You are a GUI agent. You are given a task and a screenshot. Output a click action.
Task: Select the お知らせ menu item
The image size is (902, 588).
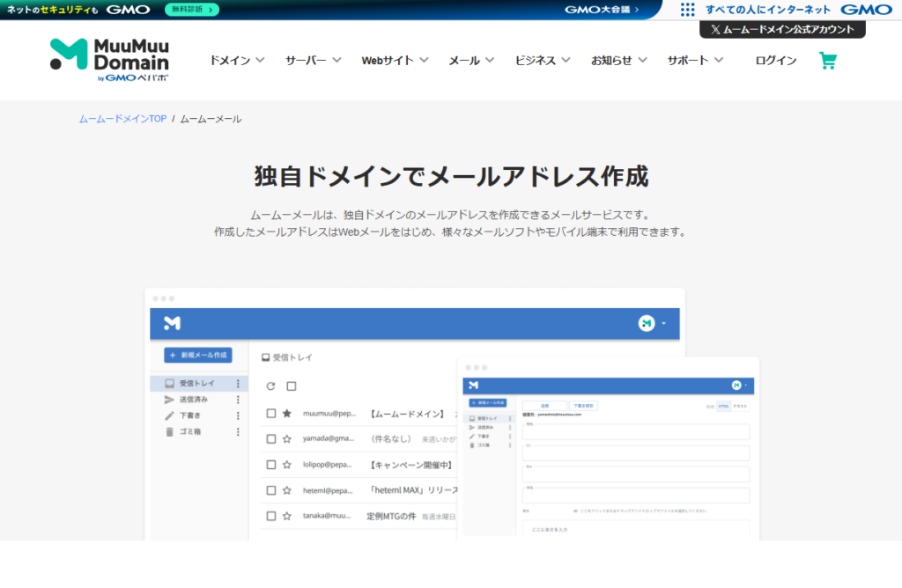point(618,61)
